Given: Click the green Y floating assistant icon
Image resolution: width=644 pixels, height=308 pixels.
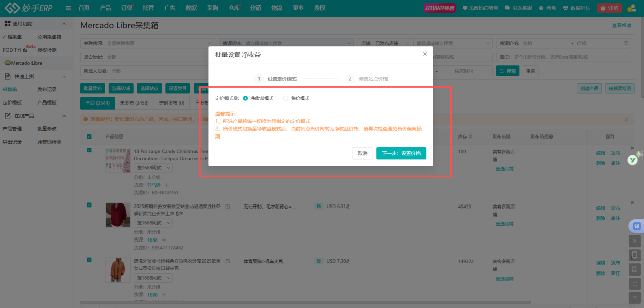Looking at the screenshot, I should (x=633, y=159).
